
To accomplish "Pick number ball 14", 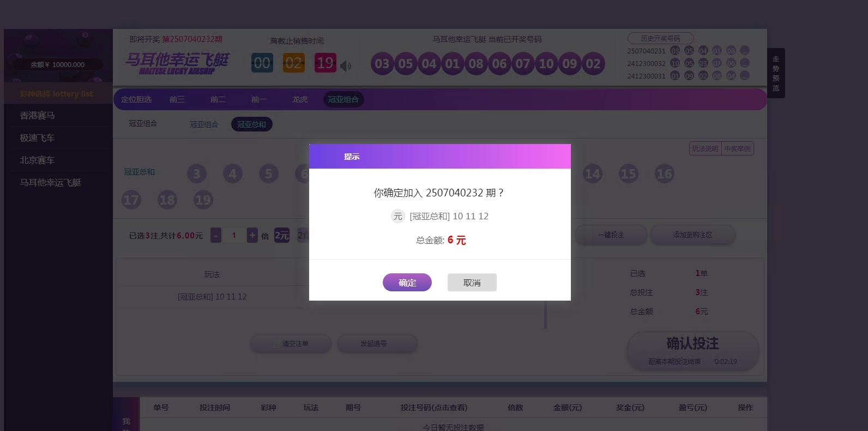I will (x=592, y=174).
